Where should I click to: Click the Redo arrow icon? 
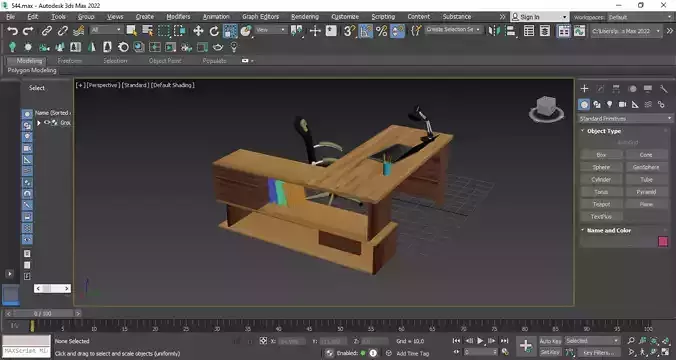click(x=28, y=31)
